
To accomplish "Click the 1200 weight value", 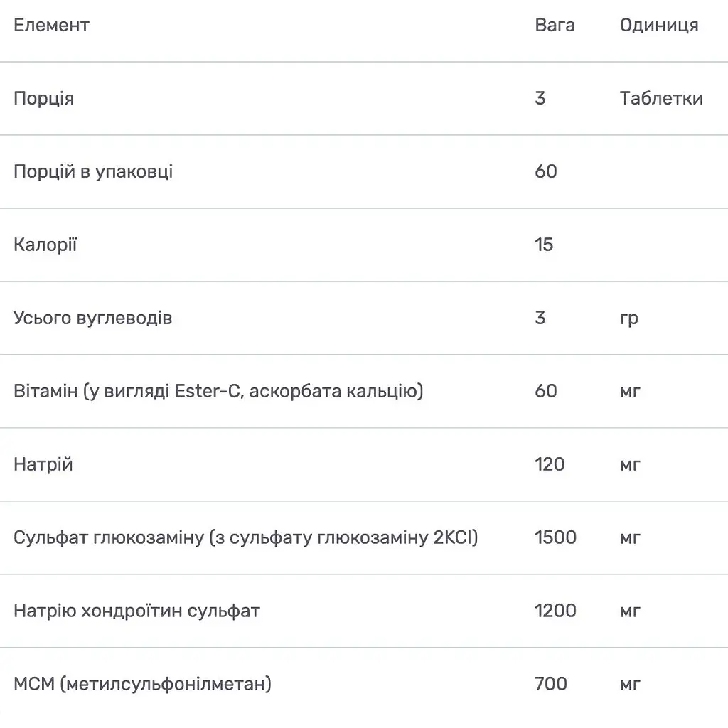I will (555, 611).
